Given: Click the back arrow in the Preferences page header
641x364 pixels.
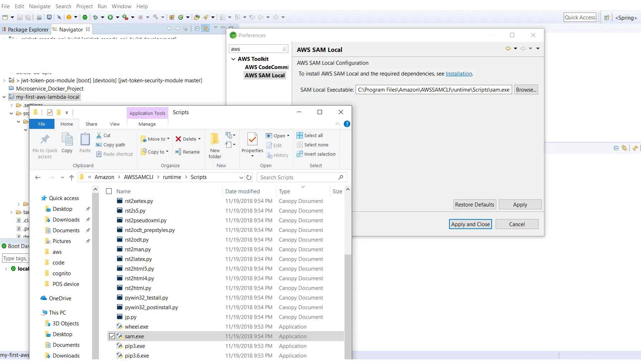Looking at the screenshot, I should point(508,48).
